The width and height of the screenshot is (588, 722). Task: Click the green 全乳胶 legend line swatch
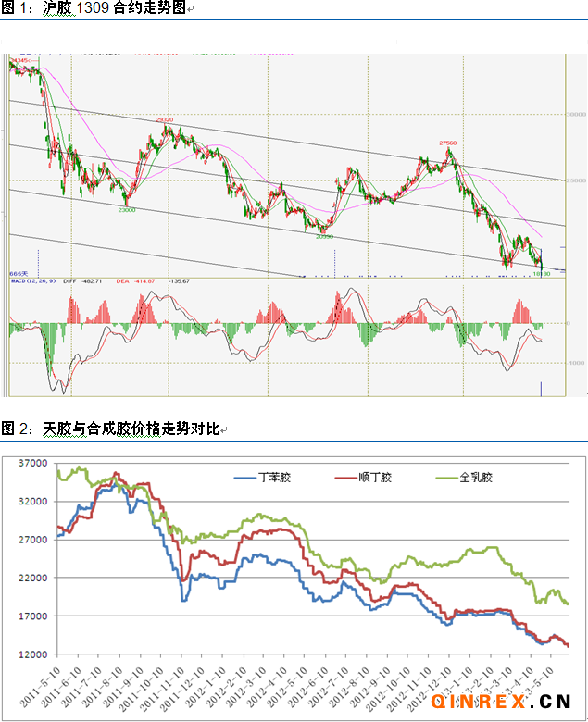(x=446, y=478)
